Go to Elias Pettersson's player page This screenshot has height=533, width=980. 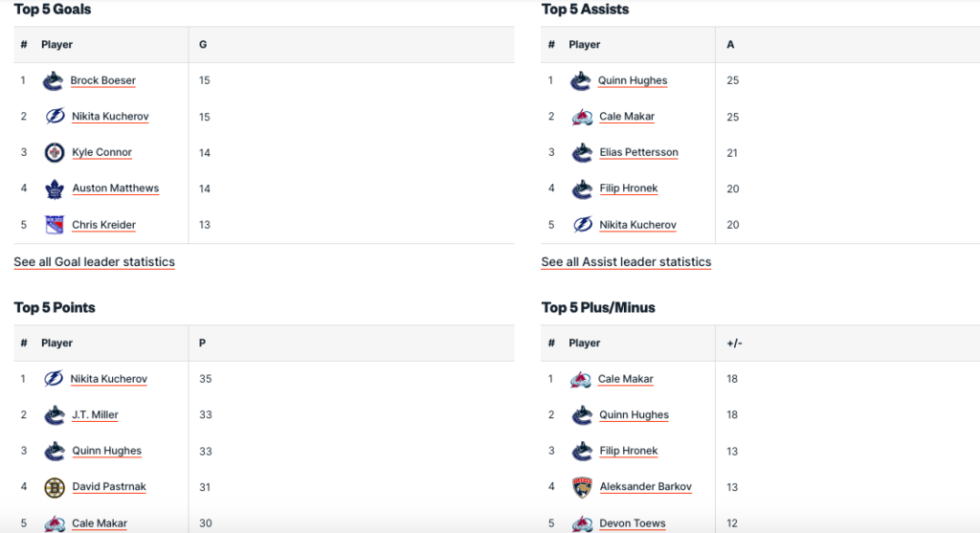point(638,152)
